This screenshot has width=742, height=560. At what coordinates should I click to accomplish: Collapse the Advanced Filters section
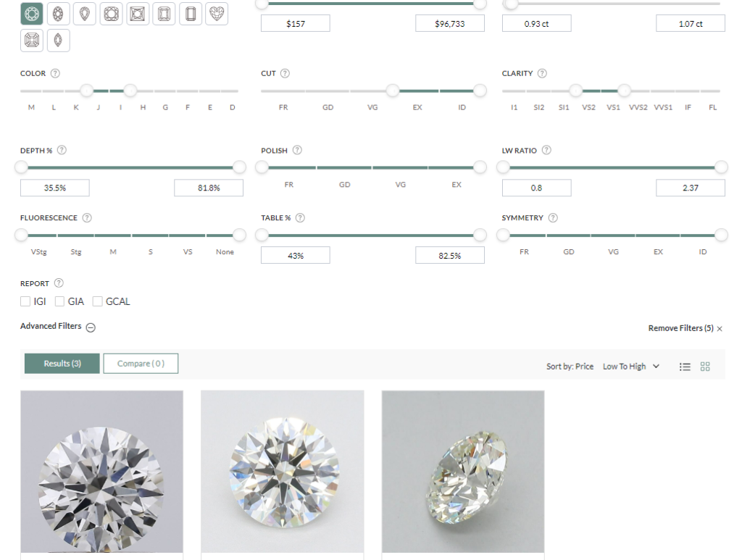click(91, 327)
